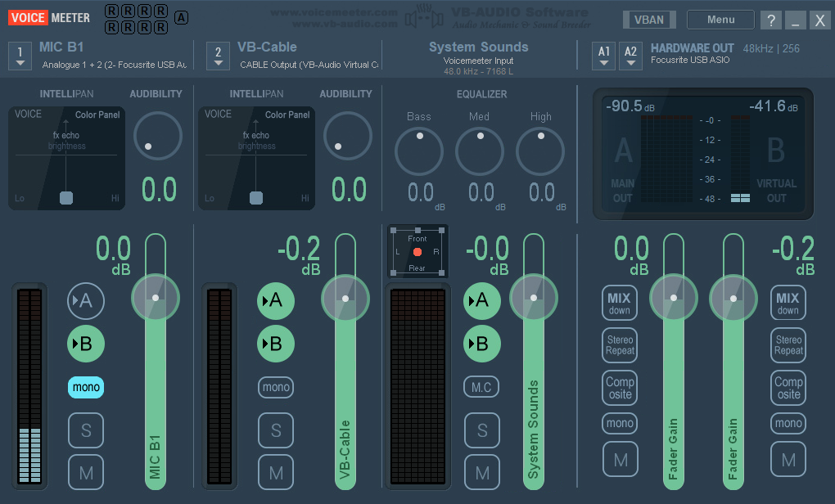Enable Composite mode on main out A
This screenshot has height=504, width=835.
[x=620, y=388]
